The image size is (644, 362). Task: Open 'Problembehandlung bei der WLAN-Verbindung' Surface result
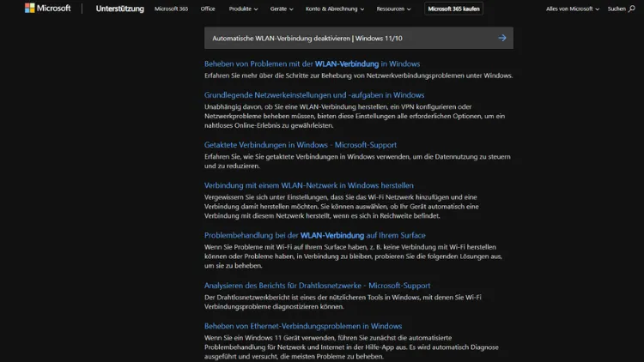pyautogui.click(x=315, y=236)
